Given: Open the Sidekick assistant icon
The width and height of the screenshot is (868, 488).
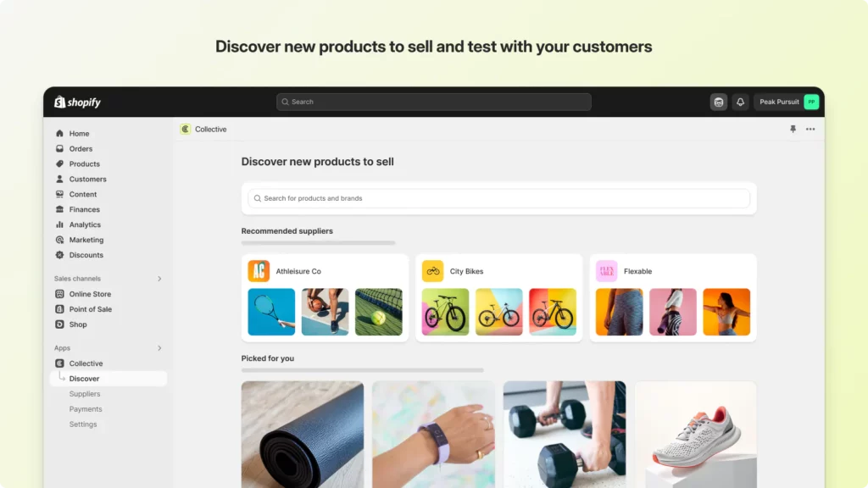Looking at the screenshot, I should click(719, 102).
